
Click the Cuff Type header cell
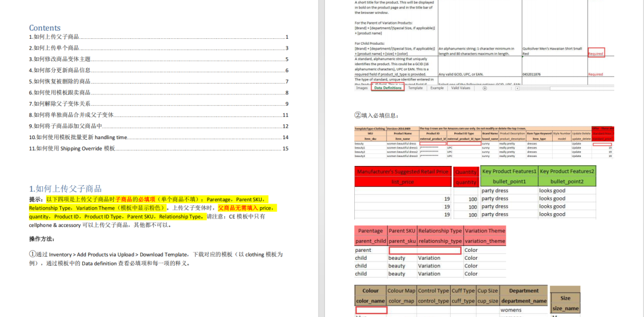[463, 291]
